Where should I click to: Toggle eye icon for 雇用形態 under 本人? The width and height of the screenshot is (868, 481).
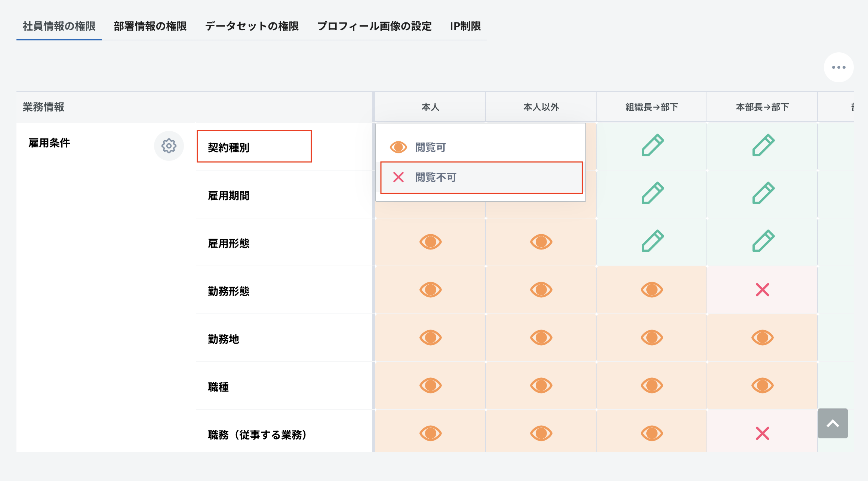coord(430,242)
